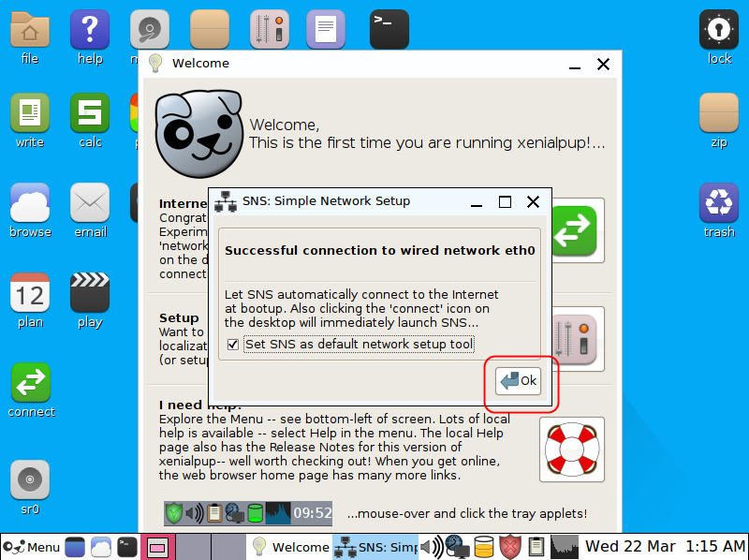Select the third virtual desktop in pager
This screenshot has height=560, width=749.
click(x=228, y=547)
